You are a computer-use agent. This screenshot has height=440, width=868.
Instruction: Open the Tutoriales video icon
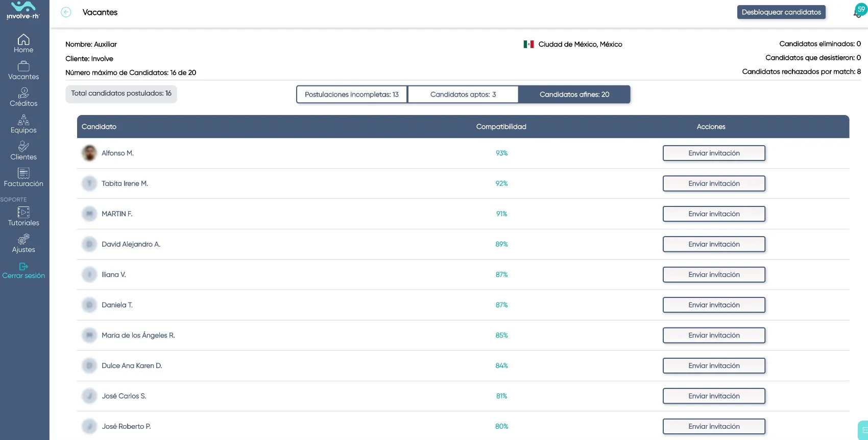point(23,212)
